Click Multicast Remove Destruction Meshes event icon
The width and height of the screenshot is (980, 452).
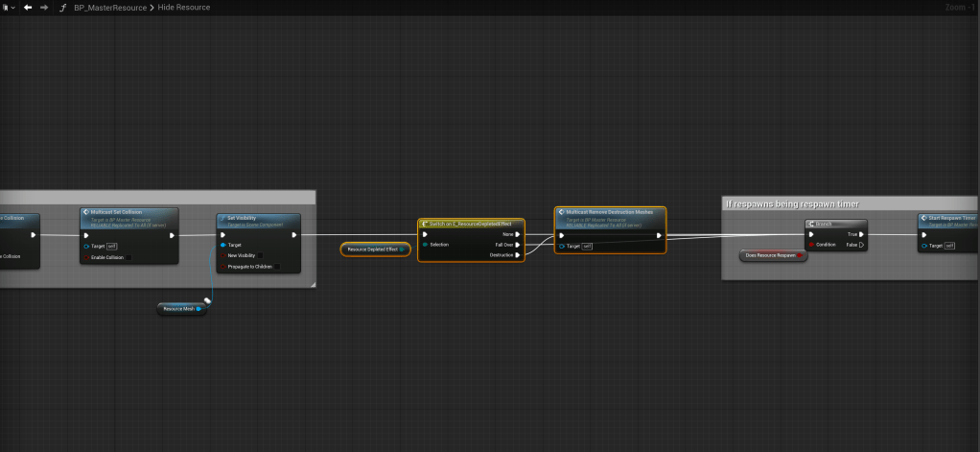[561, 212]
